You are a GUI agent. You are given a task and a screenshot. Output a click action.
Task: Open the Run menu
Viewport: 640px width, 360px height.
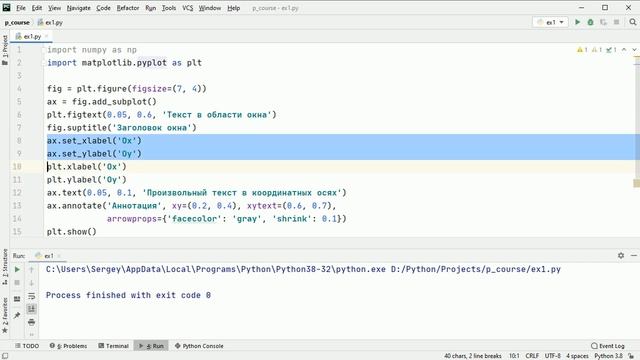[151, 8]
